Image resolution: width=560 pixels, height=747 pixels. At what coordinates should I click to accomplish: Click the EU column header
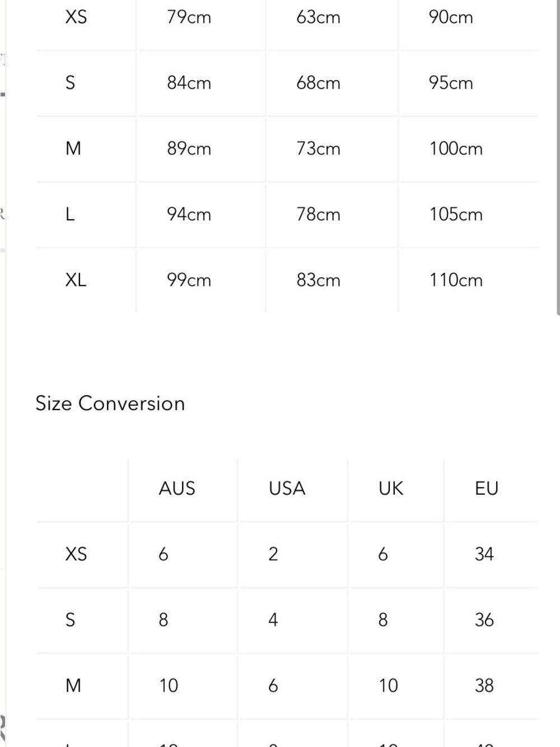(x=486, y=489)
